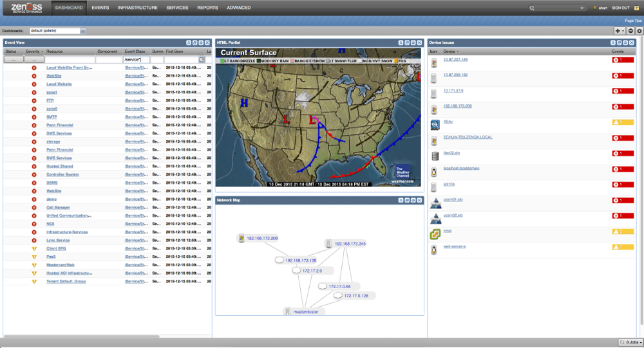Open the Reports menu
Image resolution: width=644 pixels, height=348 pixels.
207,8
